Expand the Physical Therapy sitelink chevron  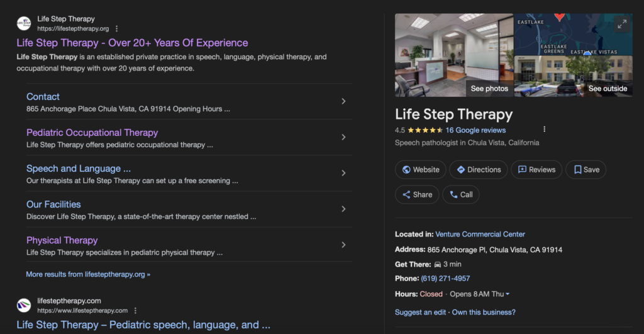pyautogui.click(x=343, y=245)
